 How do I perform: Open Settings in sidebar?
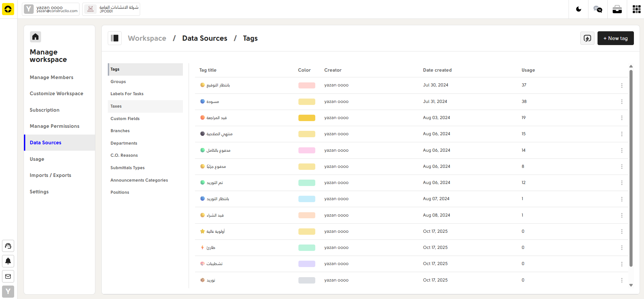click(39, 192)
